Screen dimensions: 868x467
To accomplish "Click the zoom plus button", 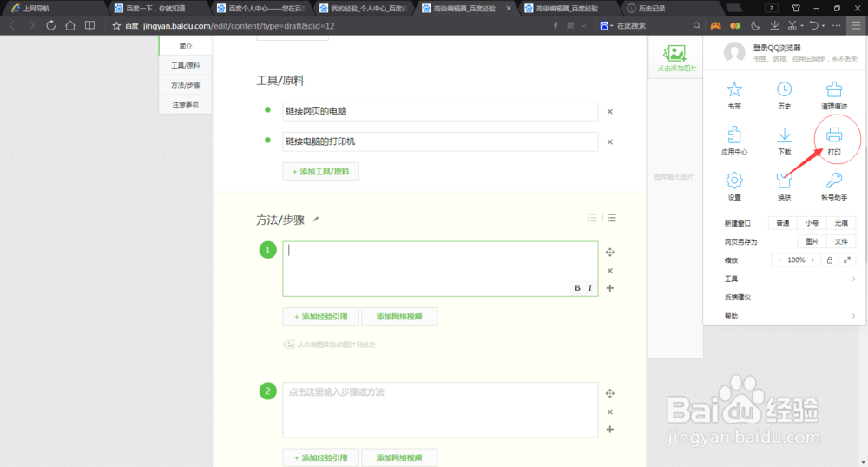I will 812,260.
